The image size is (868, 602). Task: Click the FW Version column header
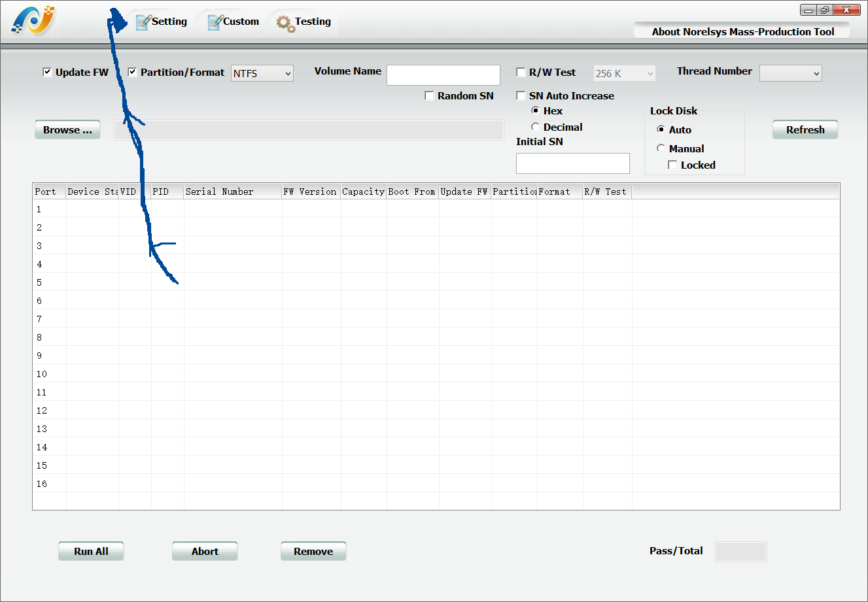(311, 192)
